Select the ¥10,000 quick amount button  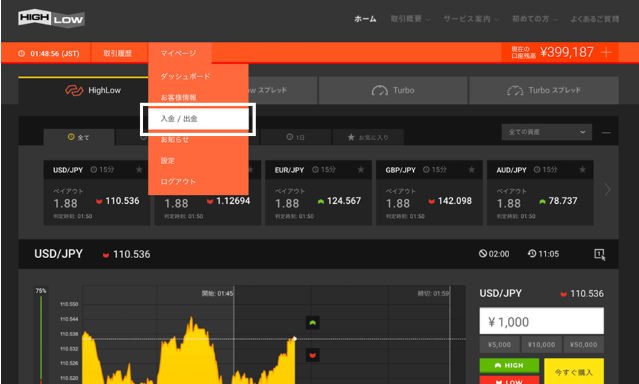(x=541, y=344)
